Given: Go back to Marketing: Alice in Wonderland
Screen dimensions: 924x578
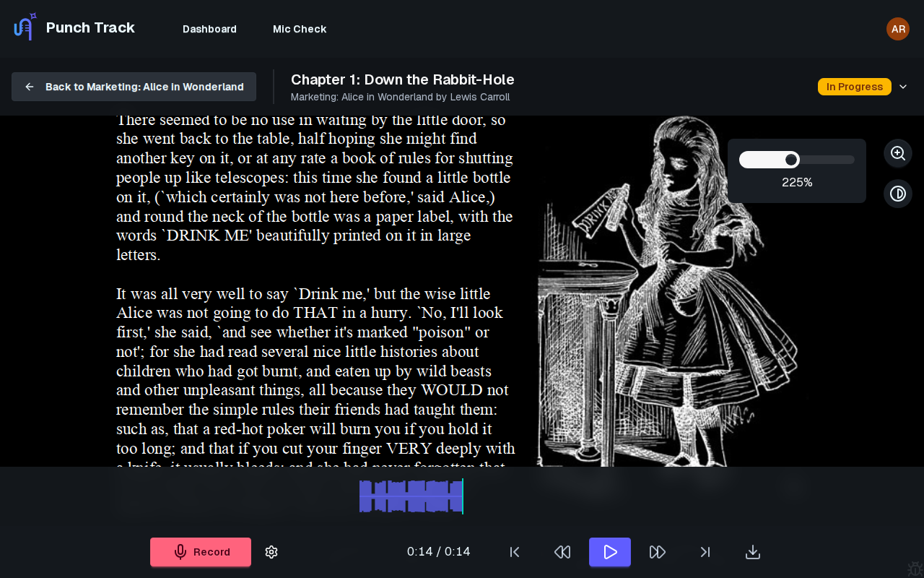Looking at the screenshot, I should pyautogui.click(x=134, y=86).
